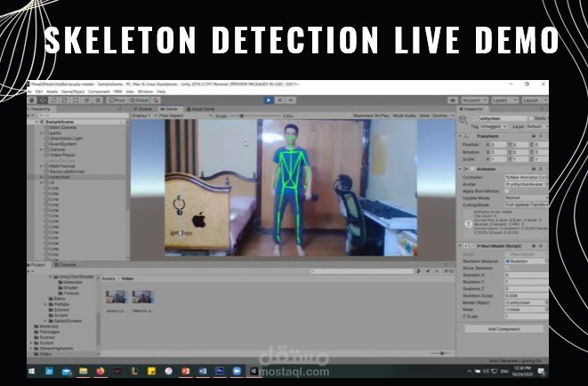Collapse the SampleScene hierarchy node
588x386 pixels.
click(36, 122)
